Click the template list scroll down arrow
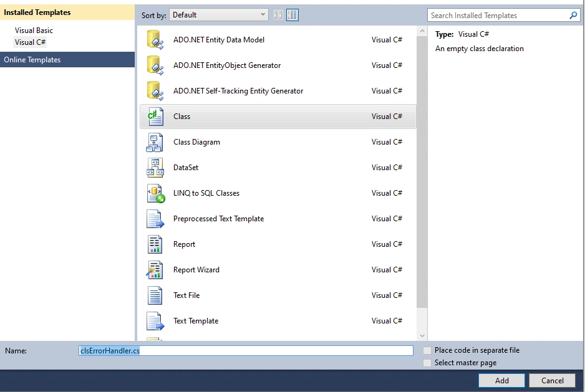585x392 pixels. point(422,335)
